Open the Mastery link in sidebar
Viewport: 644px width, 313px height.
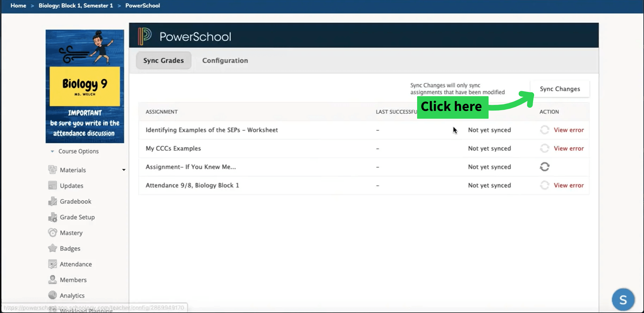pyautogui.click(x=71, y=233)
